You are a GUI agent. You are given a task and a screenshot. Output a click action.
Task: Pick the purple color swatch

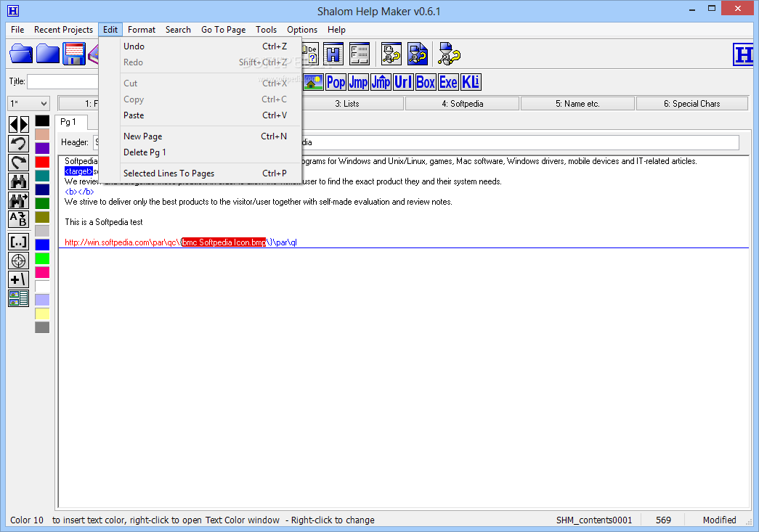42,149
